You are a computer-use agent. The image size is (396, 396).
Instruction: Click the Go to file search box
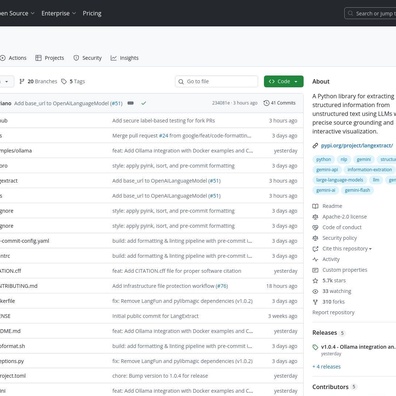point(216,81)
